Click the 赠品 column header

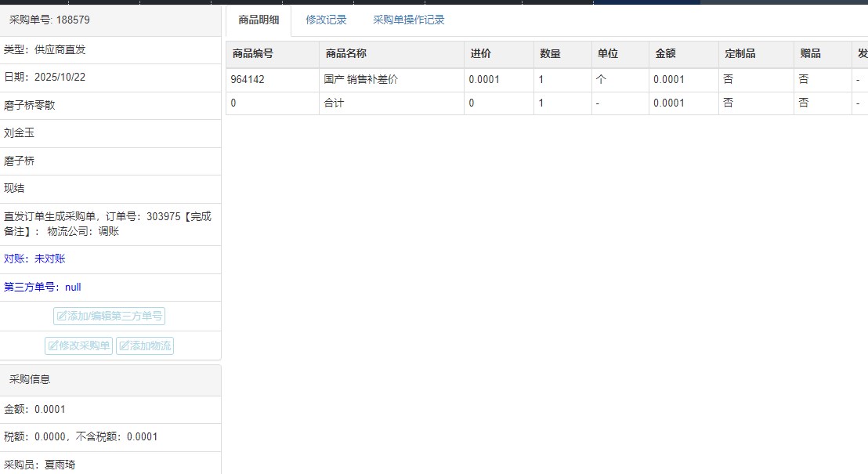[810, 54]
